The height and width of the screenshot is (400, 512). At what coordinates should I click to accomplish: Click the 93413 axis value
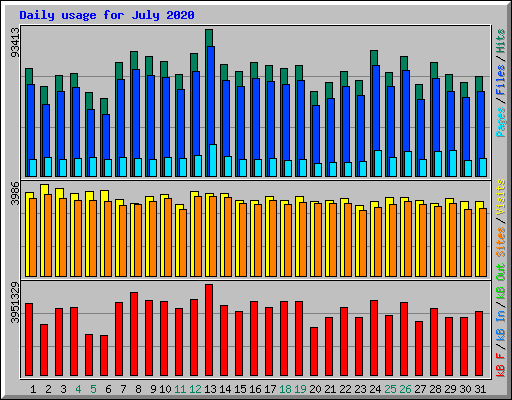pos(15,42)
